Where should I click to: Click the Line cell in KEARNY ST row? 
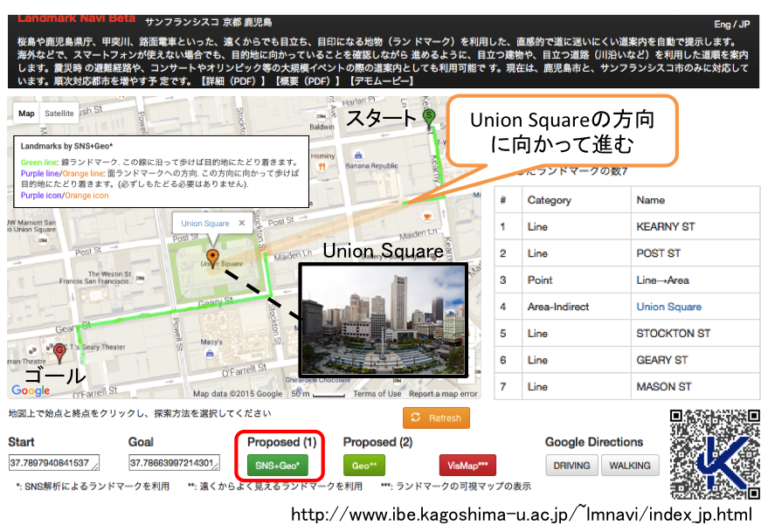(577, 226)
